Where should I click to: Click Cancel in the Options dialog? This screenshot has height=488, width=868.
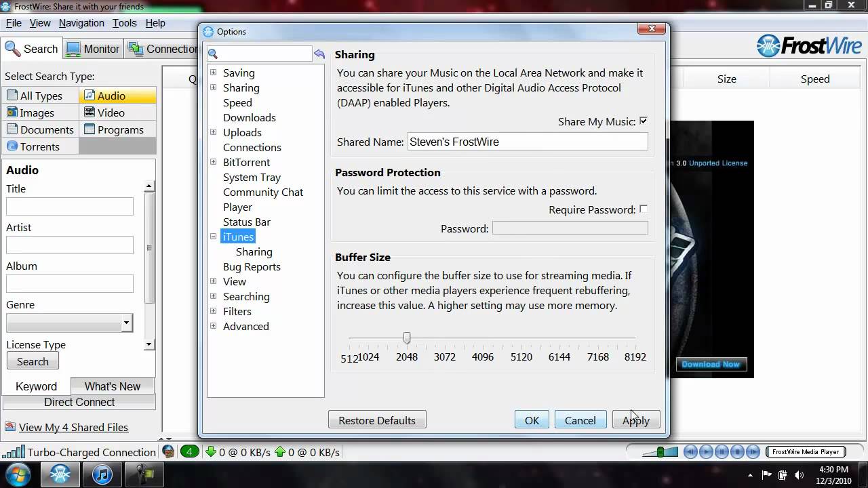point(580,420)
